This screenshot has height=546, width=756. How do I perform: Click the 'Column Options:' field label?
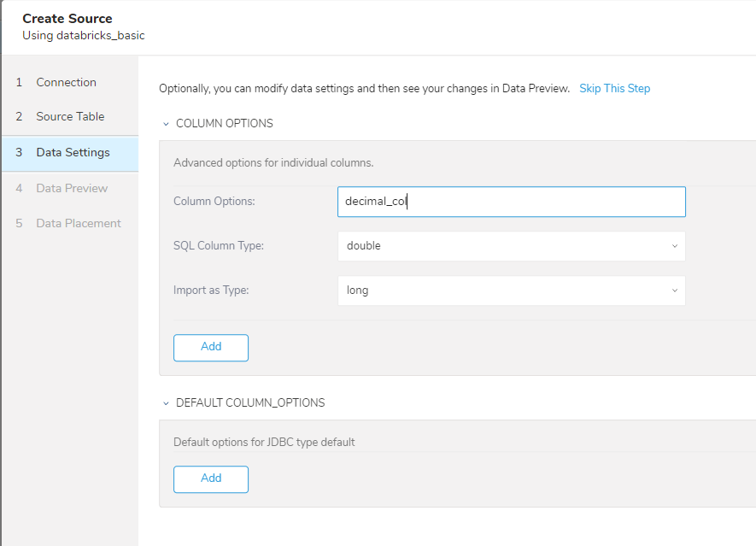click(214, 202)
